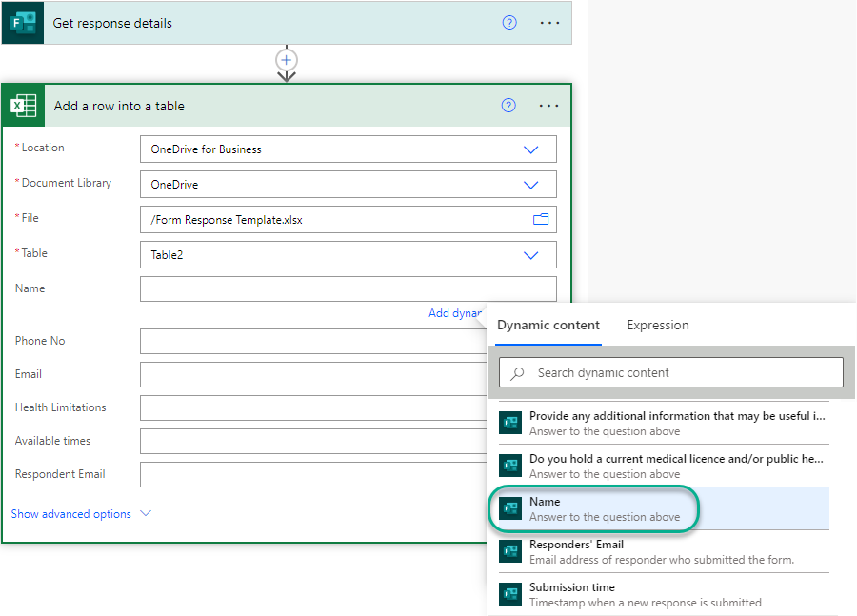Click the Excel icon on action header

pyautogui.click(x=24, y=106)
